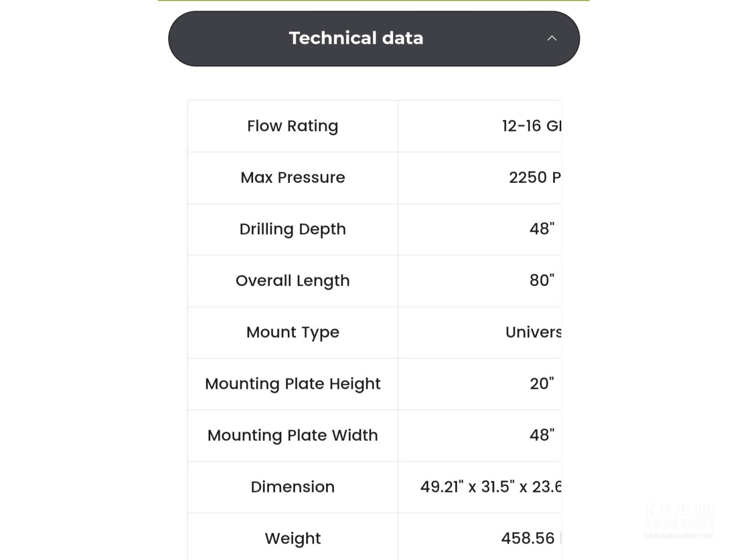Collapse the Technical data section chevron
The width and height of the screenshot is (747, 560).
(x=551, y=38)
